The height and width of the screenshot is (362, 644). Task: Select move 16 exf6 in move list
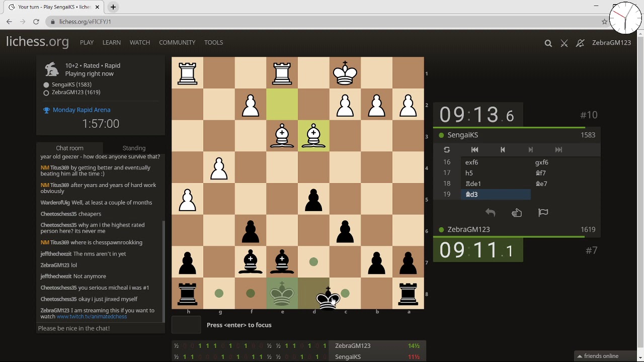[496, 162]
